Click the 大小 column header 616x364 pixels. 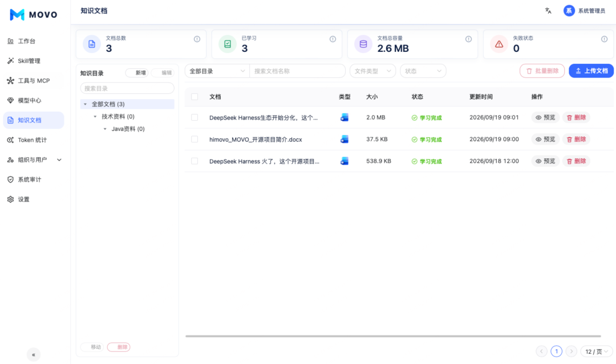point(372,97)
